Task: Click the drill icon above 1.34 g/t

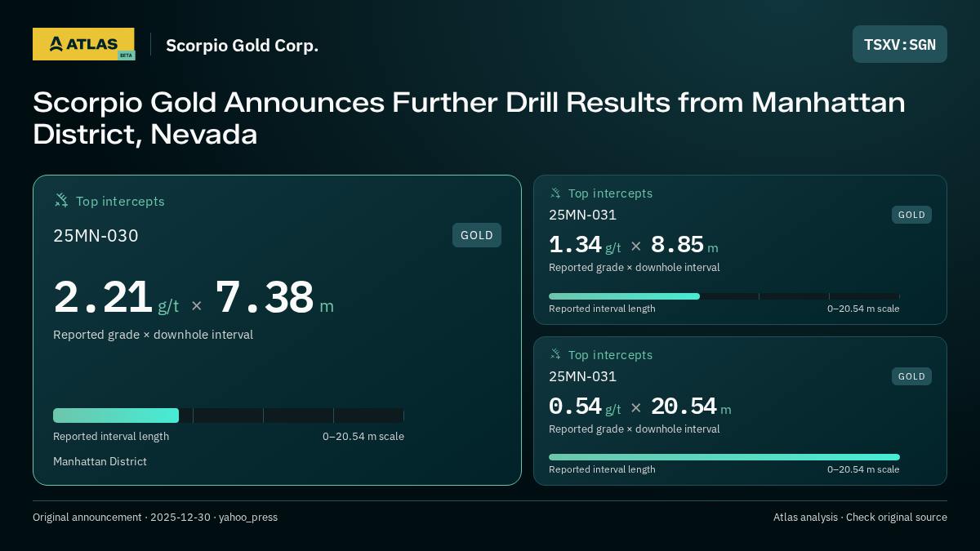Action: (555, 193)
